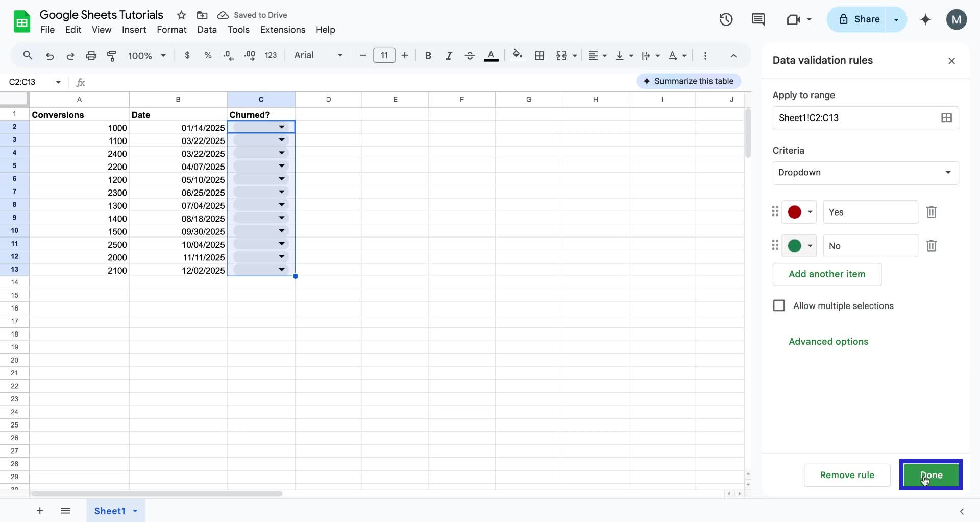Toggle italic formatting

pos(449,56)
